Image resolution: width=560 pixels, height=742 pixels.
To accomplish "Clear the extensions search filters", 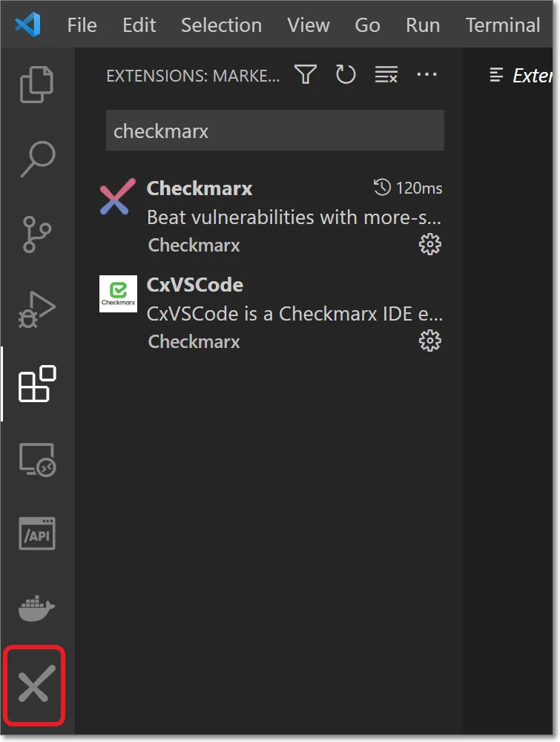I will point(386,74).
